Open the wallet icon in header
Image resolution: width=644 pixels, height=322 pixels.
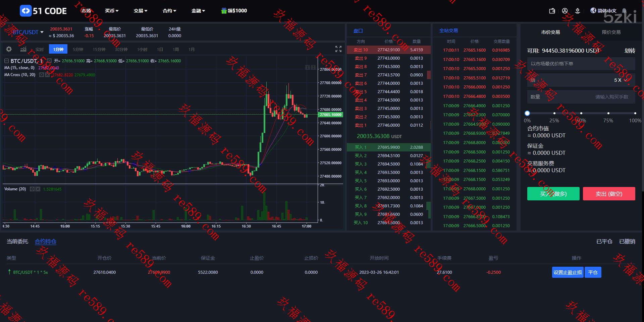pyautogui.click(x=552, y=11)
